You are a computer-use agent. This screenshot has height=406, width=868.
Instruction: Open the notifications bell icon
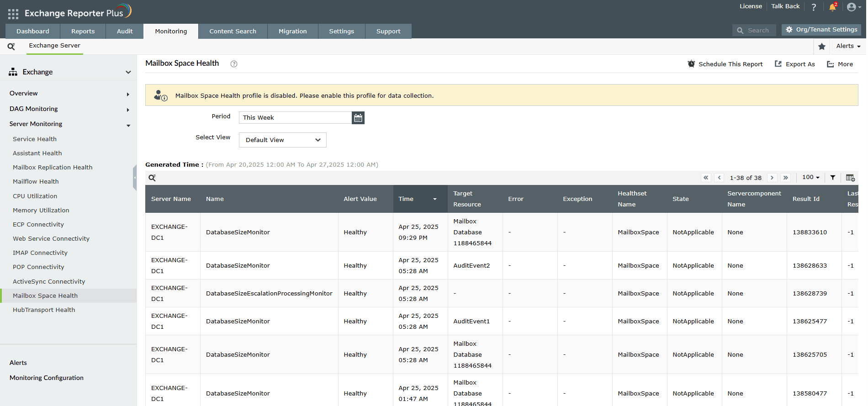(x=832, y=7)
